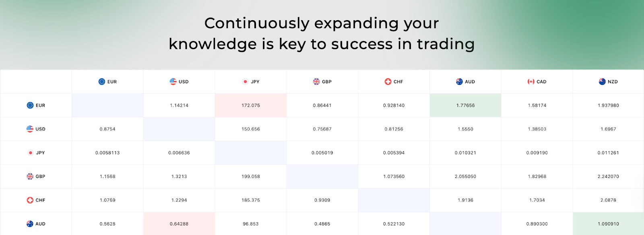Viewport: 644px width, 235px height.
Task: Click the EUR flag icon in row header
Action: pyautogui.click(x=30, y=105)
